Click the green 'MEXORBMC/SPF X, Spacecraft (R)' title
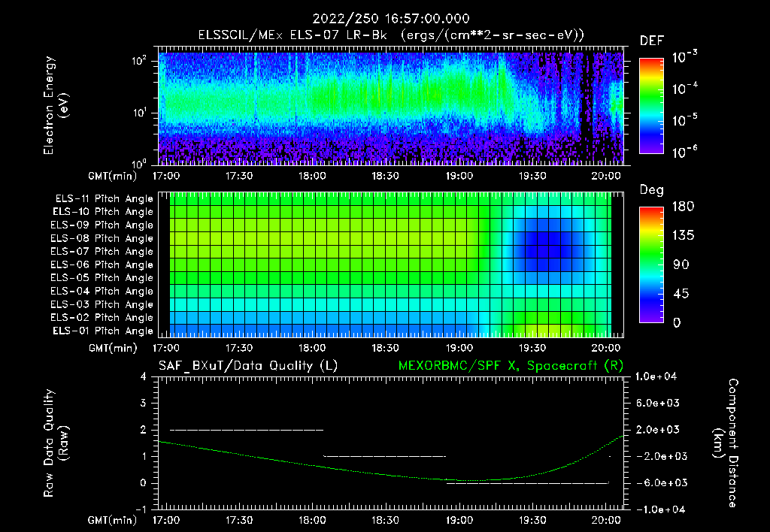Viewport: 770px width, 532px height. (511, 366)
